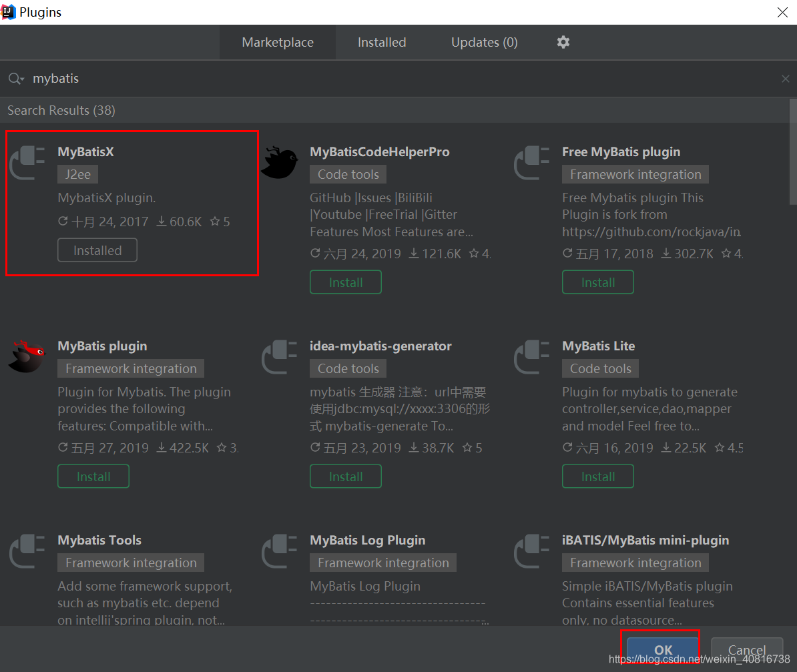The width and height of the screenshot is (797, 672).
Task: Click the idea-mybatis-generator plug icon
Action: [280, 357]
